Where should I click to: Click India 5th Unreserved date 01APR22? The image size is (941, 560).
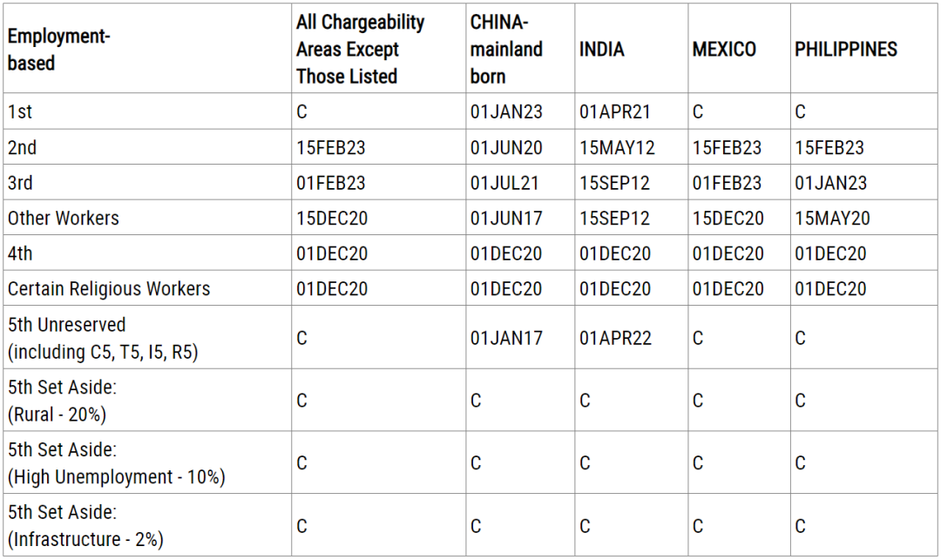pyautogui.click(x=615, y=338)
